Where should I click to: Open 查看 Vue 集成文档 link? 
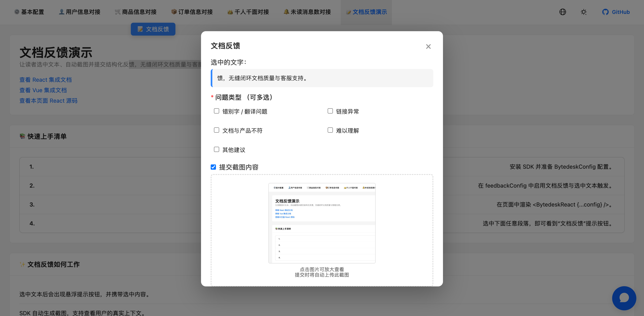[43, 90]
